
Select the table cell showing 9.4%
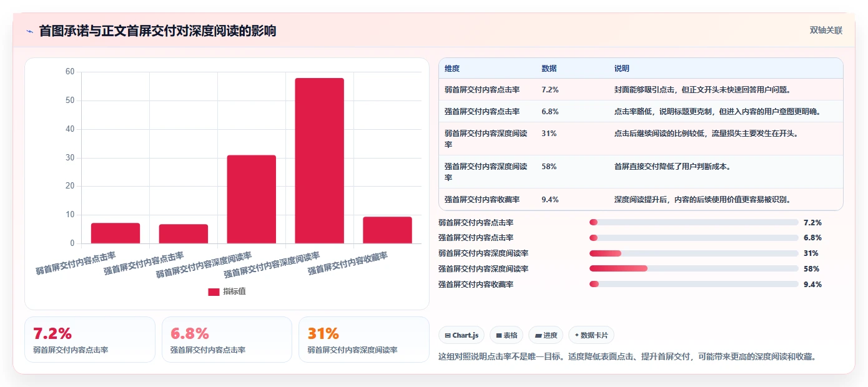[x=550, y=200]
